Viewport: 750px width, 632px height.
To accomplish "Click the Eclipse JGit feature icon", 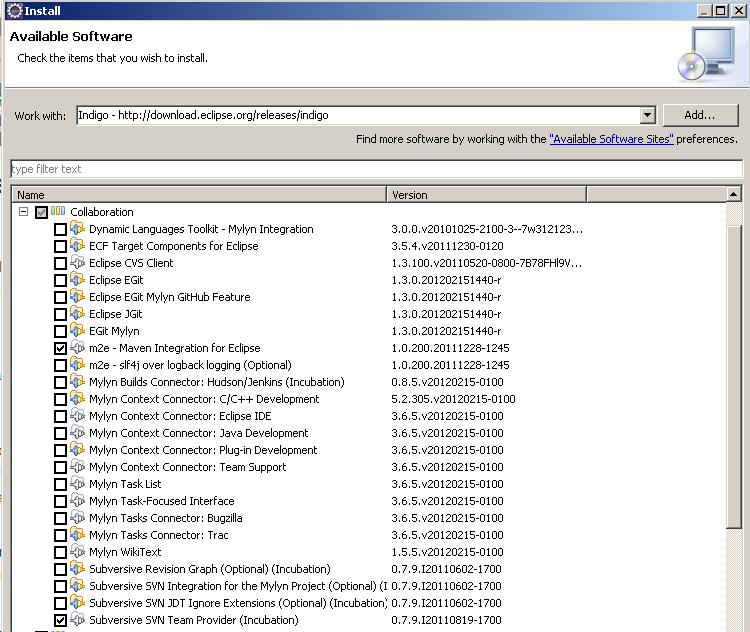I will point(77,313).
